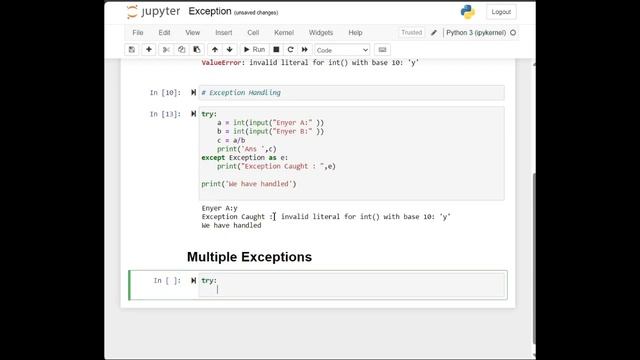Click the pencil edit-mode indicator icon
640x360 pixels.
433,33
